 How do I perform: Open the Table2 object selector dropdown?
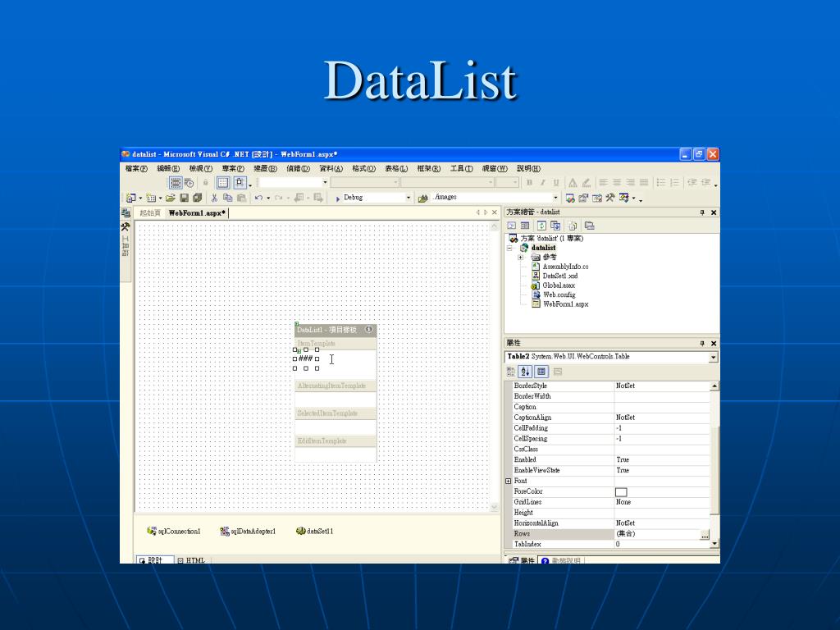(713, 358)
